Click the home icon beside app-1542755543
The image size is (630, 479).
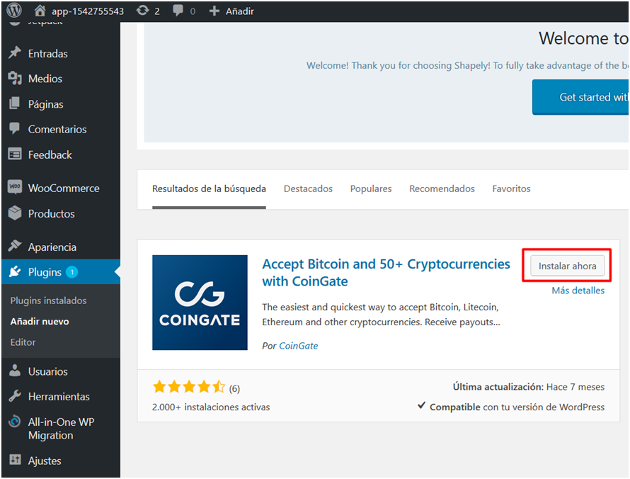point(40,10)
